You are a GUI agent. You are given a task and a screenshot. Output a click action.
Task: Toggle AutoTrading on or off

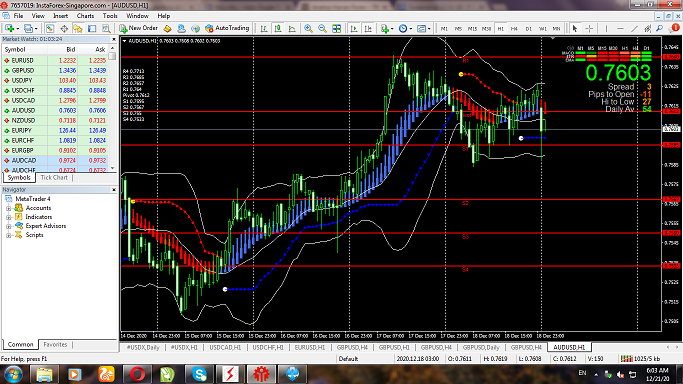227,28
